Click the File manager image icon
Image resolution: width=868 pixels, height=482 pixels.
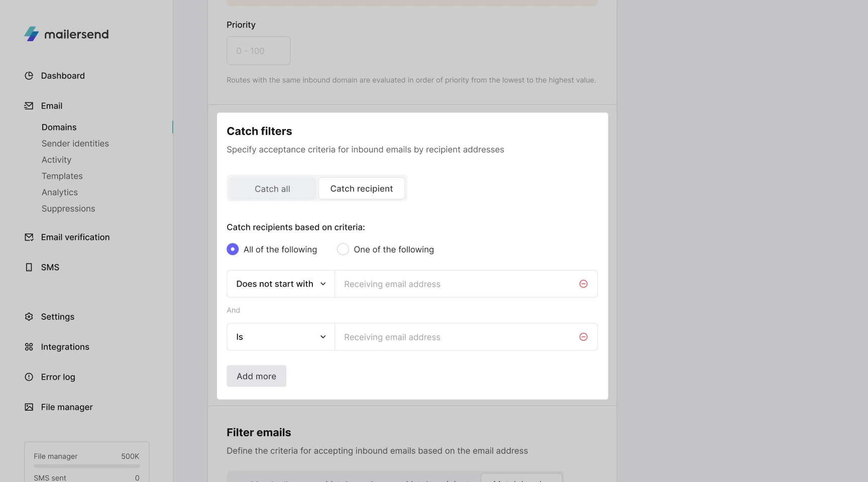[29, 407]
